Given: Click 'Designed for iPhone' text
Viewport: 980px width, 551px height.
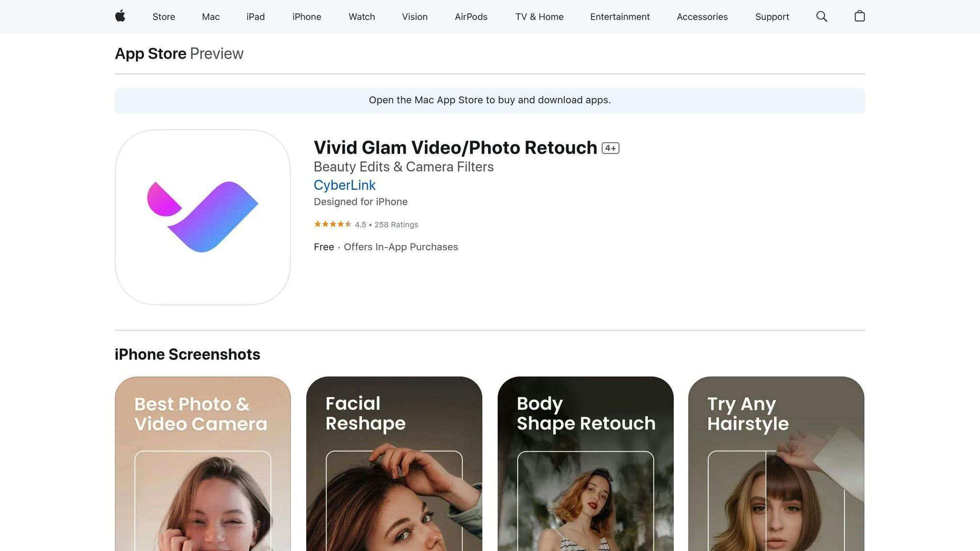Looking at the screenshot, I should 361,202.
